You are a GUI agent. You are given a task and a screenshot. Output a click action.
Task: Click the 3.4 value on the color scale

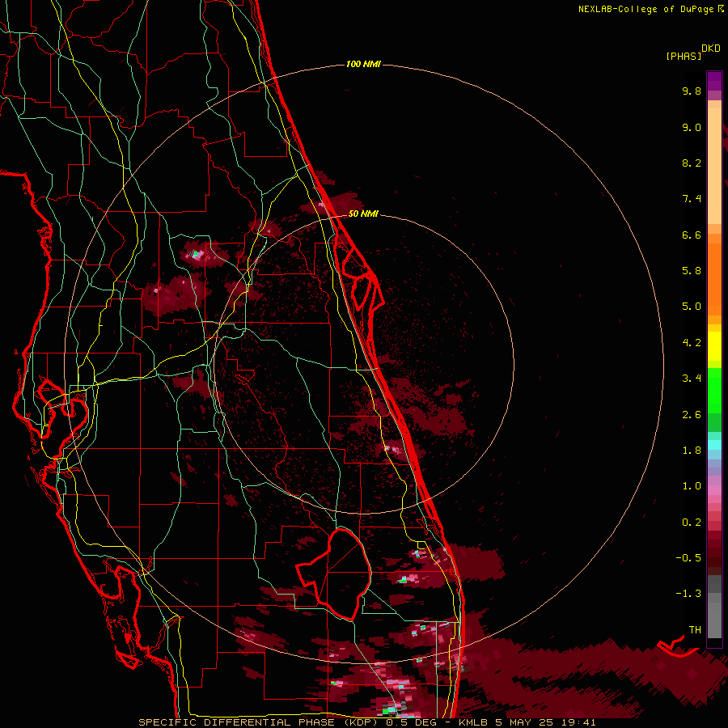692,379
